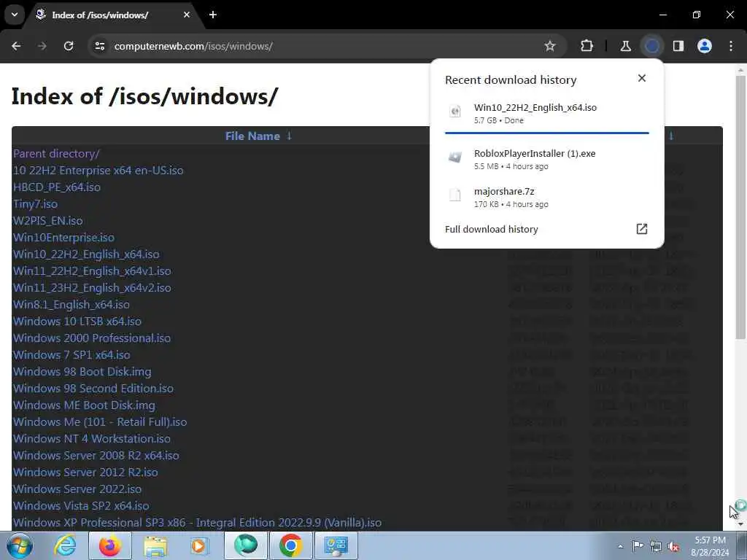Viewport: 747px width, 560px height.
Task: Toggle the Downloads toolbar button
Action: 652,46
